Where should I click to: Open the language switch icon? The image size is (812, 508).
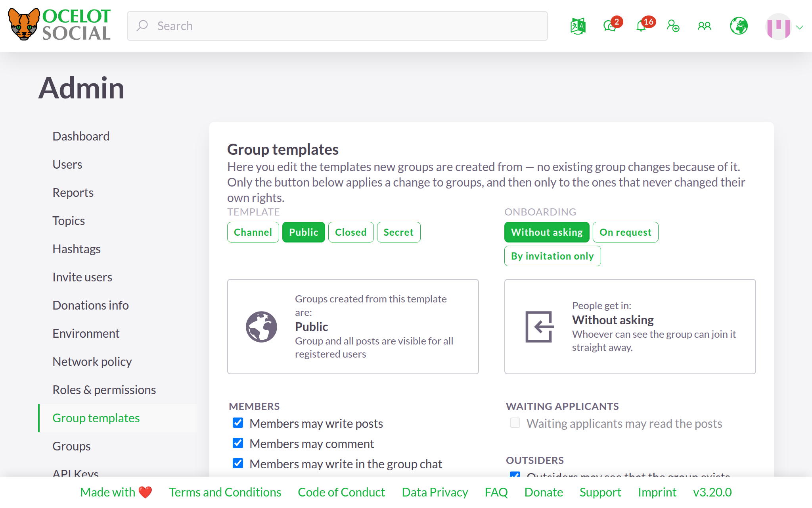pyautogui.click(x=578, y=26)
